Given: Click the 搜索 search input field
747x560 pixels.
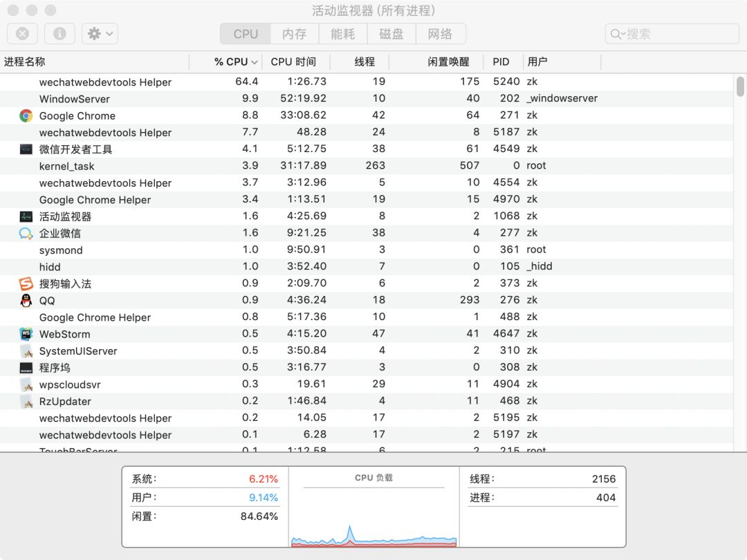Looking at the screenshot, I should tap(672, 34).
